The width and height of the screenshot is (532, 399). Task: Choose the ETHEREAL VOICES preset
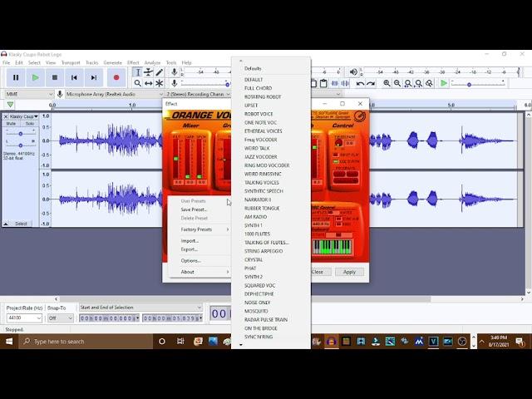263,131
